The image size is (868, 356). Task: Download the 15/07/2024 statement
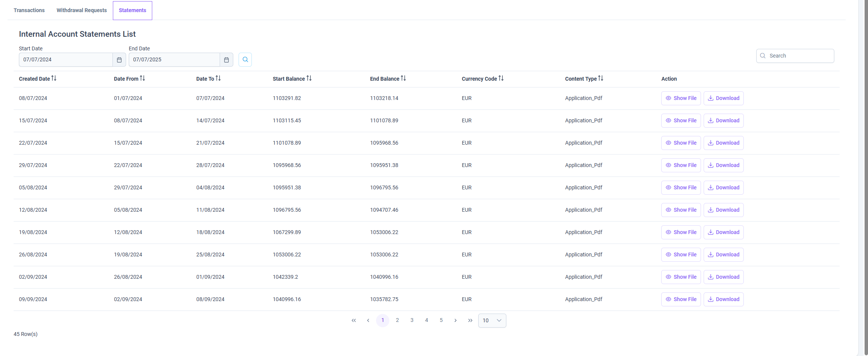[x=723, y=120]
